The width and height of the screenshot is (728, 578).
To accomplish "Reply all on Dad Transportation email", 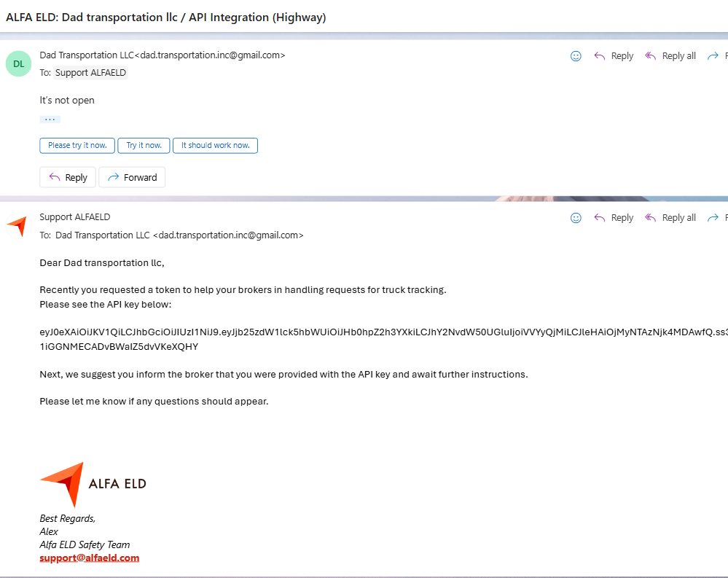I will click(x=670, y=56).
